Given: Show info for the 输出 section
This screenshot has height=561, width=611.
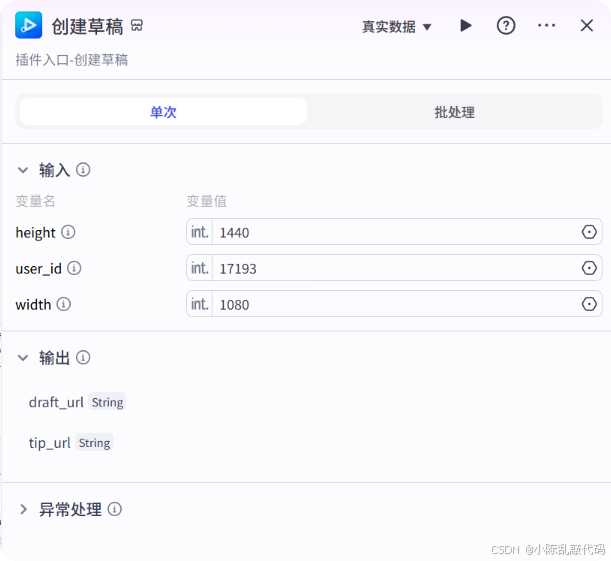Looking at the screenshot, I should [83, 357].
